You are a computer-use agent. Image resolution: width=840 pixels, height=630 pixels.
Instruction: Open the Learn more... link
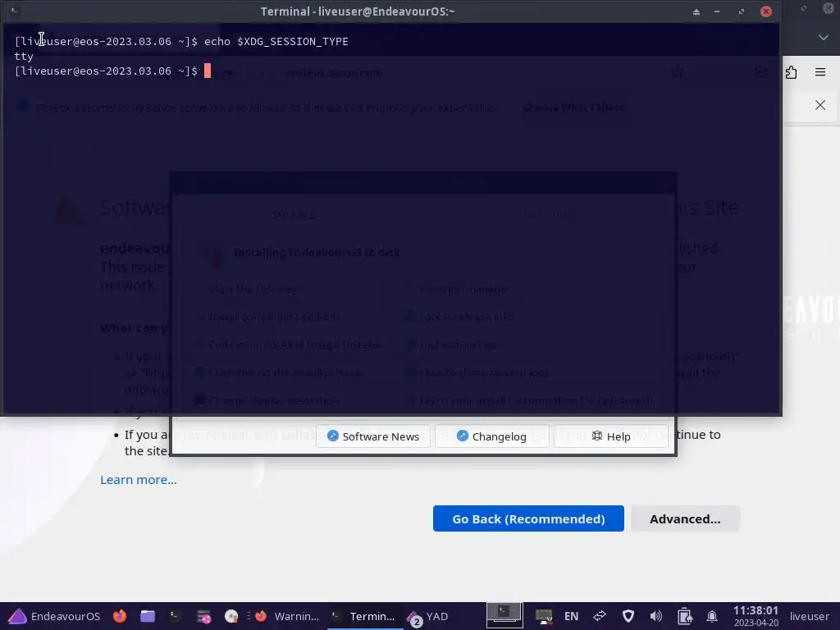138,479
